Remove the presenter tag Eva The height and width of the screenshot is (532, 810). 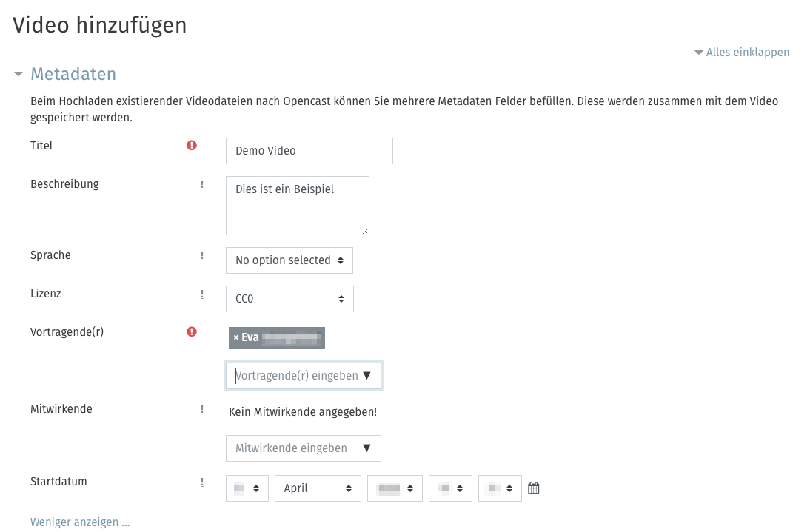pyautogui.click(x=236, y=337)
